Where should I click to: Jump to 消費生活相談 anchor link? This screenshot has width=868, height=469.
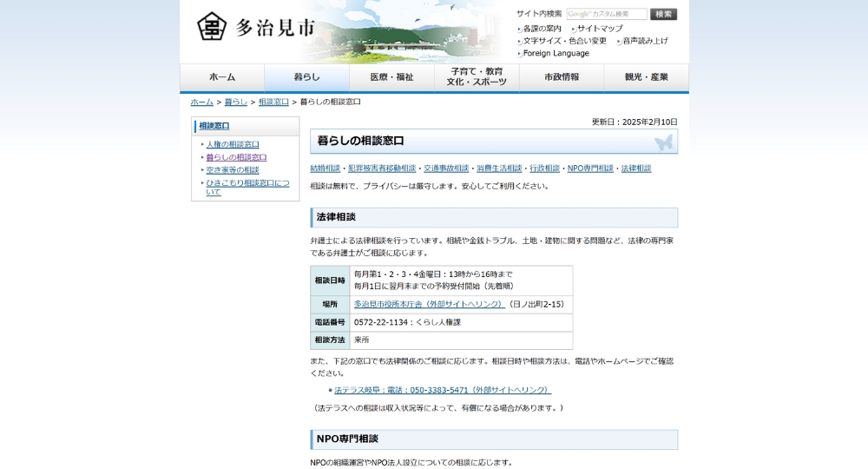(499, 168)
